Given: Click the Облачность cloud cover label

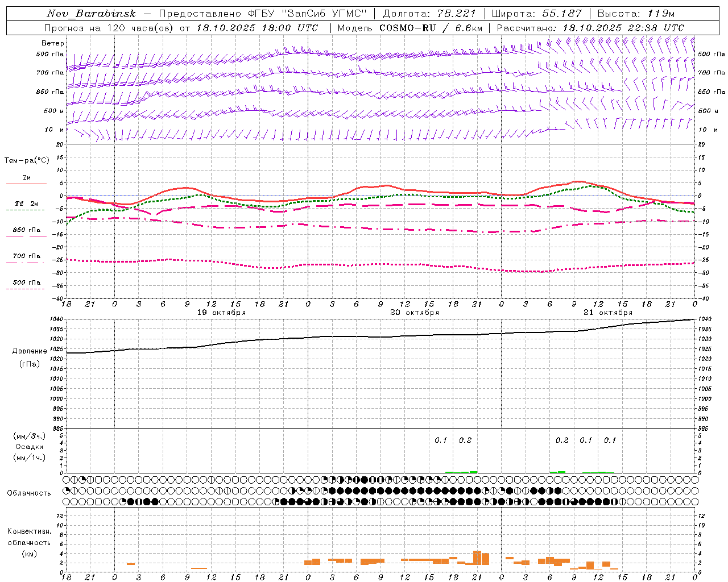Looking at the screenshot, I should point(29,493).
